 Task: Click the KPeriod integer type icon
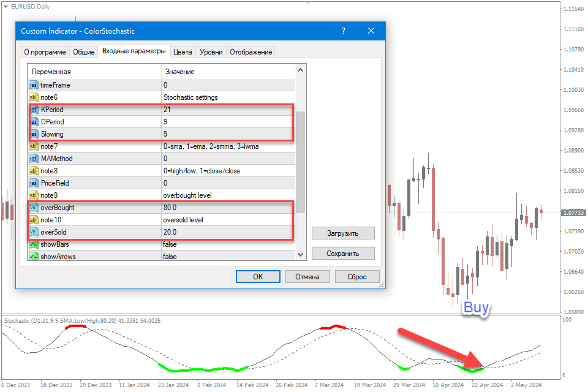click(33, 110)
